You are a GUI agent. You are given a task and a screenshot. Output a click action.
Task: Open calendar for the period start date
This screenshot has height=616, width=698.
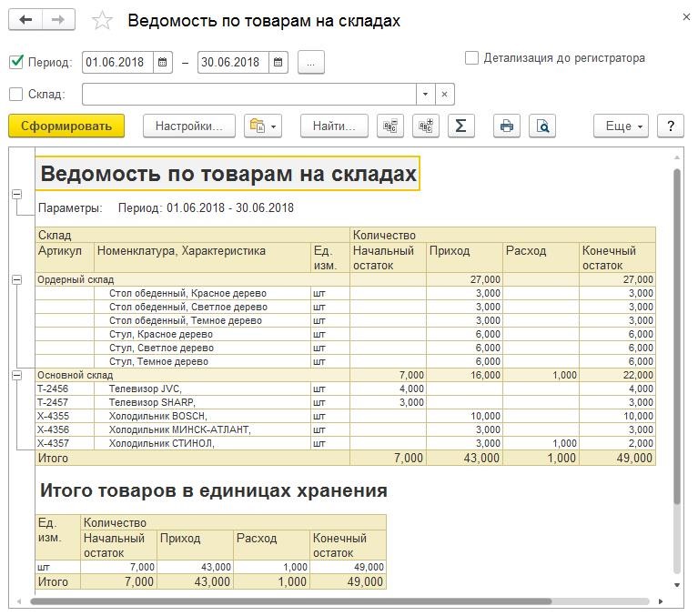163,62
